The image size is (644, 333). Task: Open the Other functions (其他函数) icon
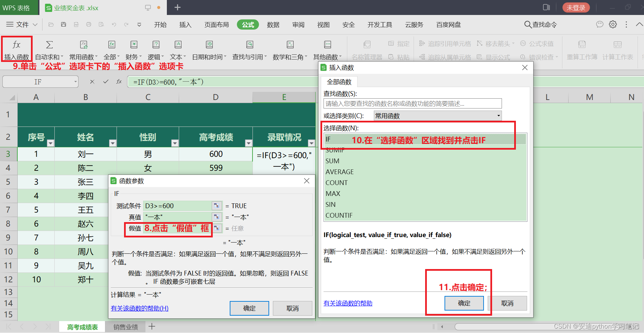[328, 45]
